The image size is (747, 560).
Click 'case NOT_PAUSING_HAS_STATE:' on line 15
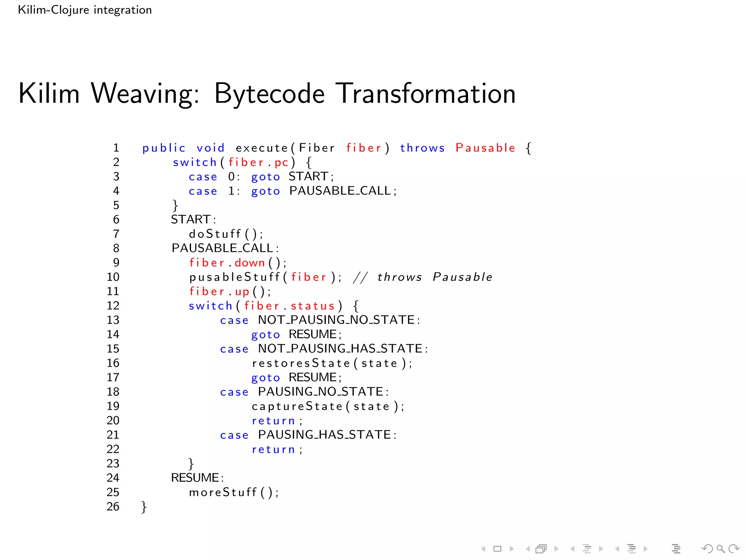click(324, 349)
